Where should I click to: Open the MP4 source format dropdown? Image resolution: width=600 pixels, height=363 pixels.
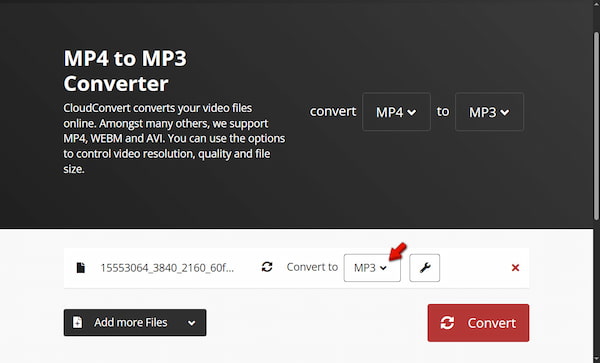(x=396, y=112)
